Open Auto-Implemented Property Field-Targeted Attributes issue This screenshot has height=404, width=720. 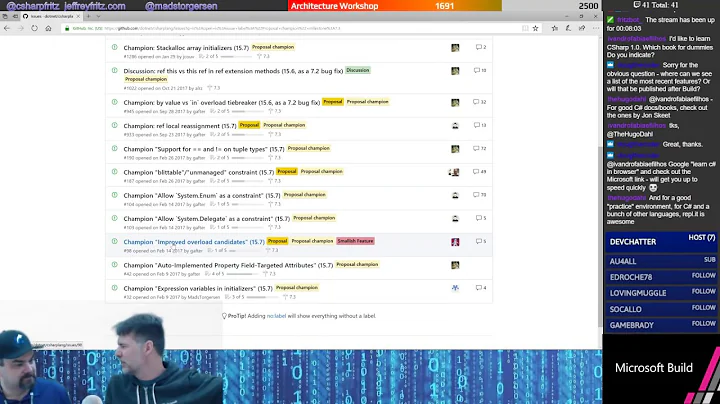click(x=228, y=265)
